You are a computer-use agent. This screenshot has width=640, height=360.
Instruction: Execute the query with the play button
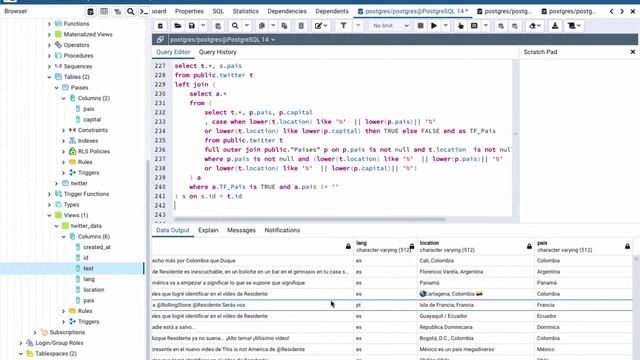[x=434, y=26]
